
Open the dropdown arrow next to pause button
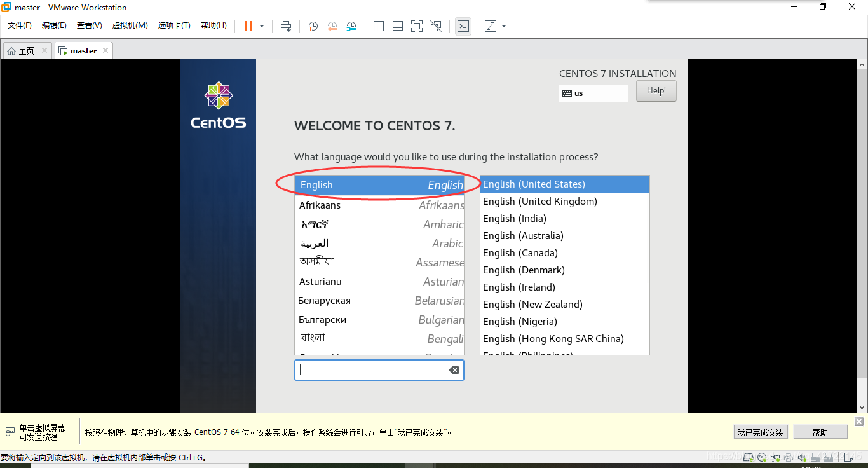pyautogui.click(x=262, y=26)
